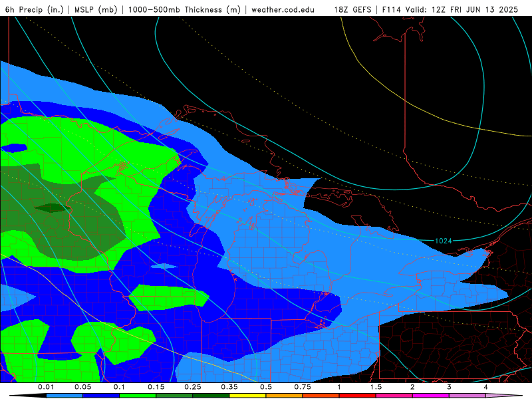Click the 1024 isobar contour label
The height and width of the screenshot is (399, 532).
click(x=443, y=241)
